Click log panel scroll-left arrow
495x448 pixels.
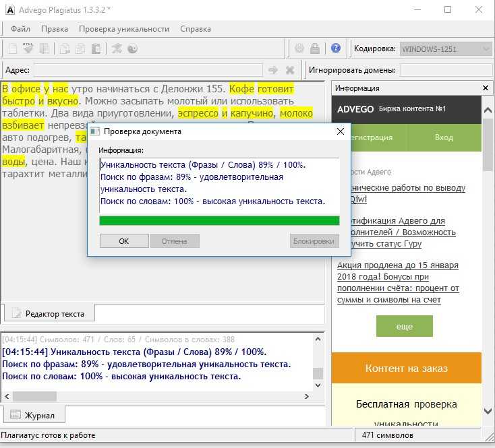7,396
